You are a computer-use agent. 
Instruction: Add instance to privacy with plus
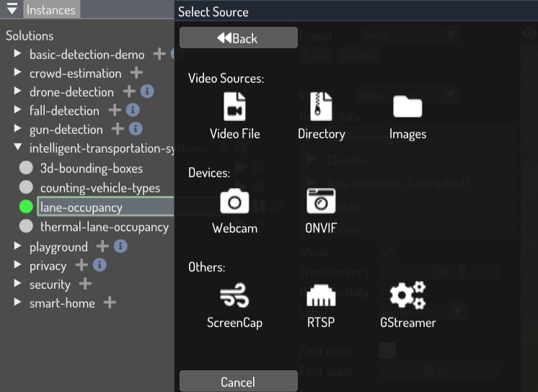click(81, 265)
